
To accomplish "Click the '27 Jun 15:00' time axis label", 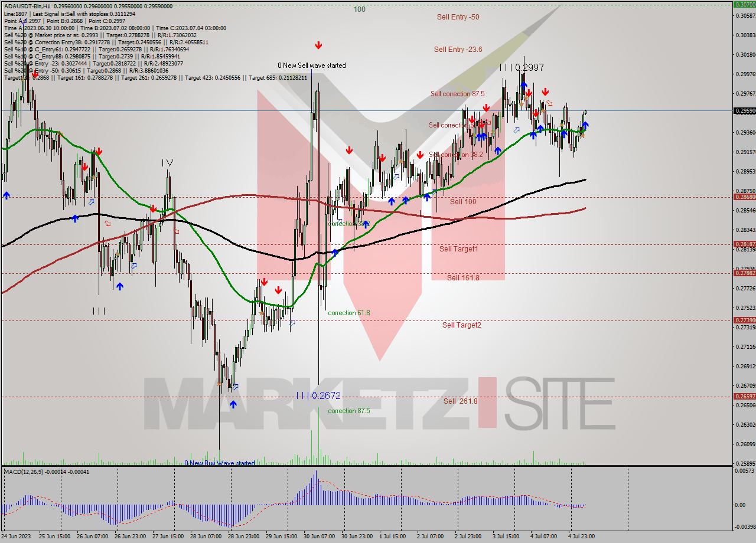I will (x=168, y=537).
